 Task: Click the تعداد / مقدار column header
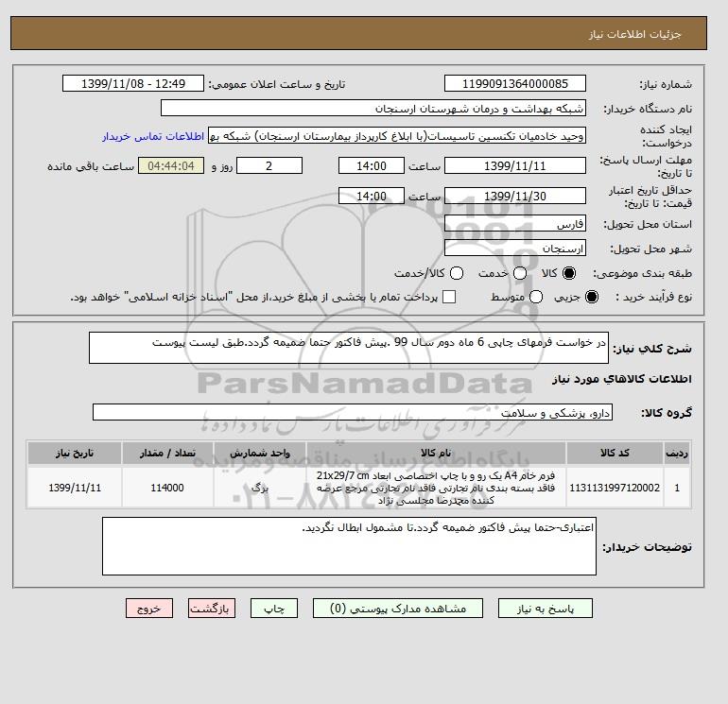[167, 453]
